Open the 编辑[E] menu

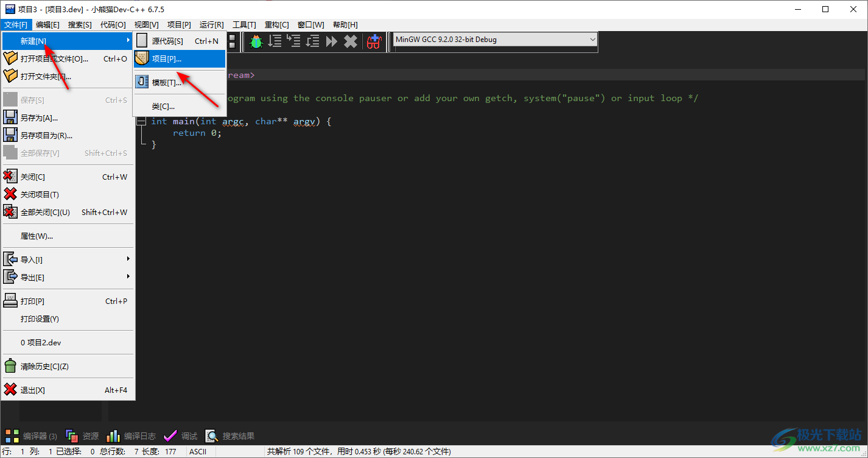tap(47, 25)
